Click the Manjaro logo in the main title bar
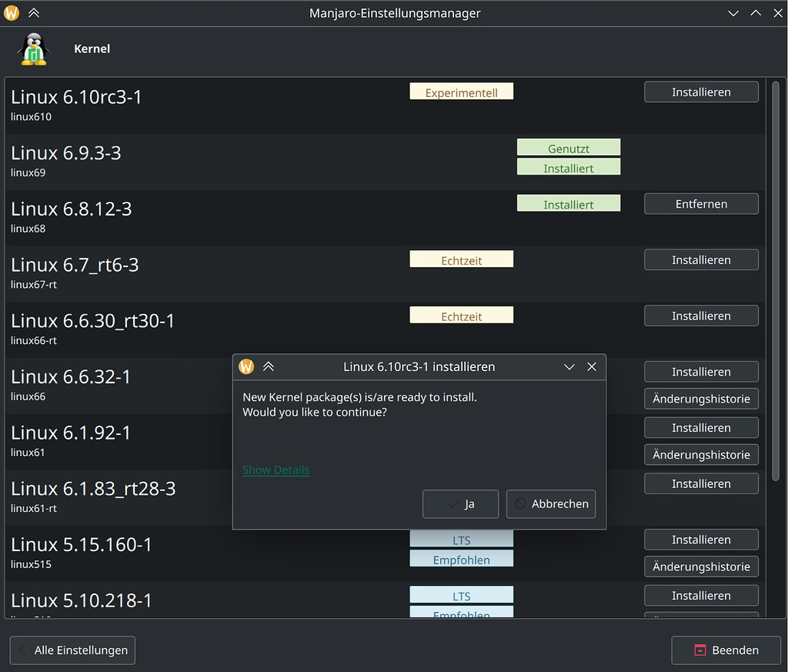 (x=12, y=12)
